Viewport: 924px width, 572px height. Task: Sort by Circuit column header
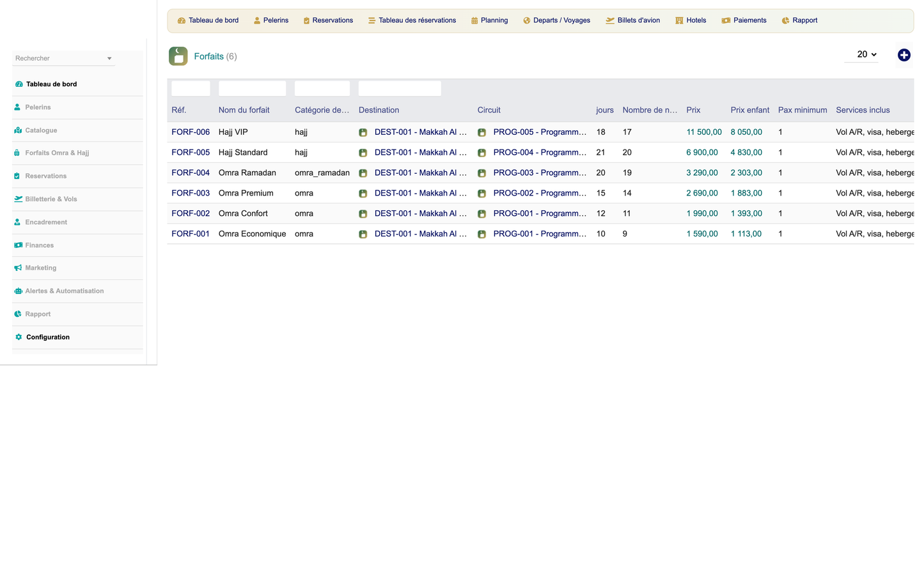[x=489, y=110]
